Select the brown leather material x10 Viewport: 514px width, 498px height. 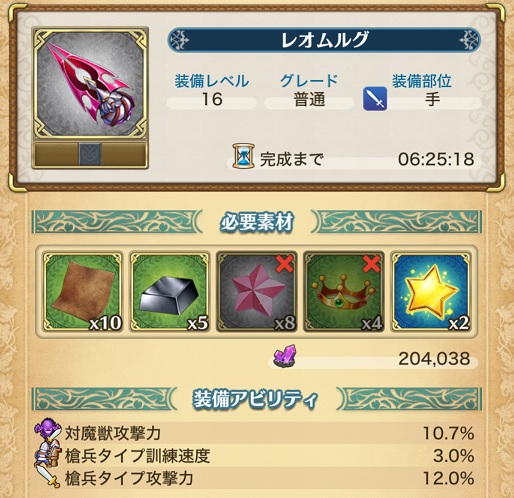[x=83, y=292]
